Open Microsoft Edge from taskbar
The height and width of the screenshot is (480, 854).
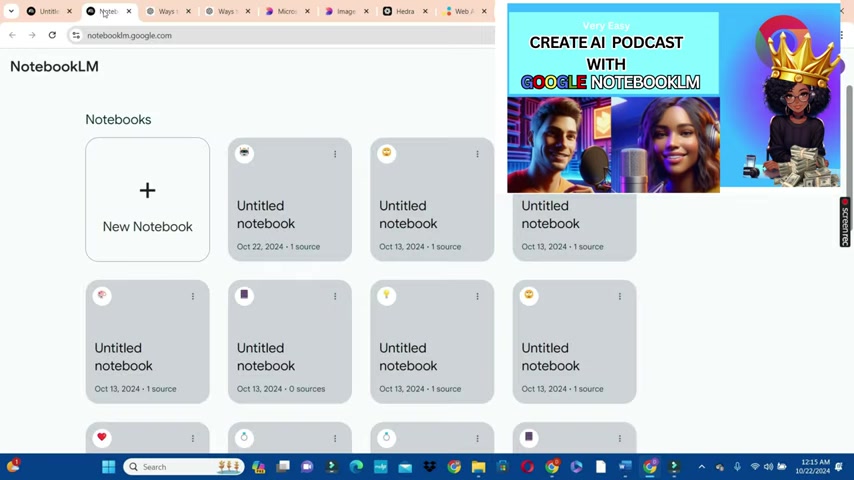click(x=356, y=467)
